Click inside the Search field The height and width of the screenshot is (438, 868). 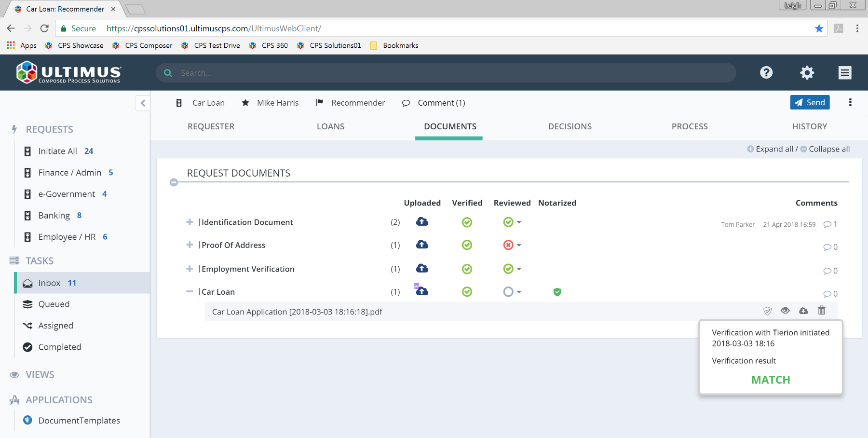coord(338,72)
